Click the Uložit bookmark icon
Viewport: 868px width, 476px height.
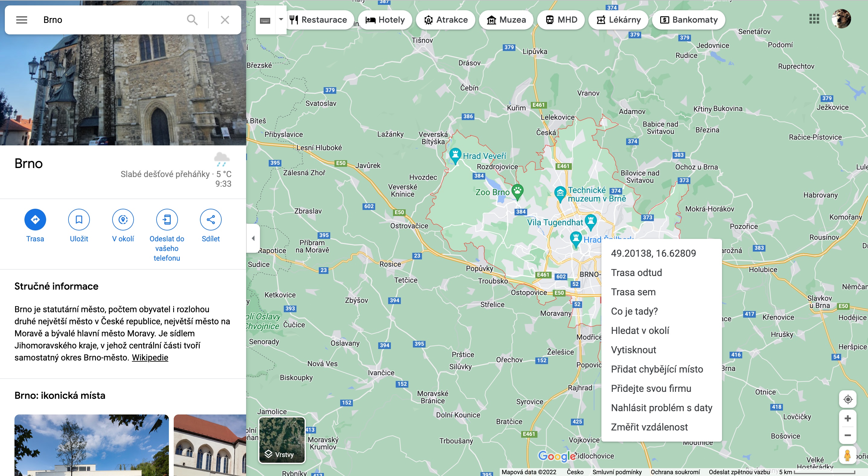(x=79, y=220)
